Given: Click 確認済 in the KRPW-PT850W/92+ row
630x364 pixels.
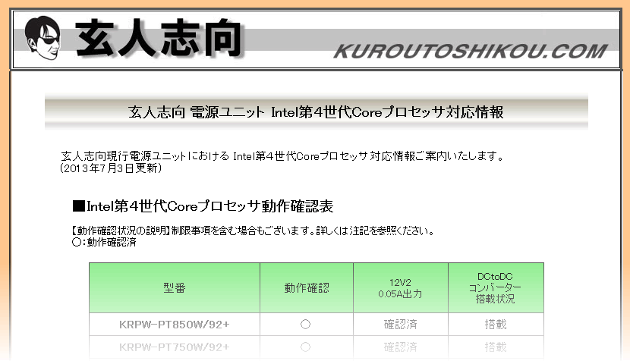Looking at the screenshot, I should (401, 325).
